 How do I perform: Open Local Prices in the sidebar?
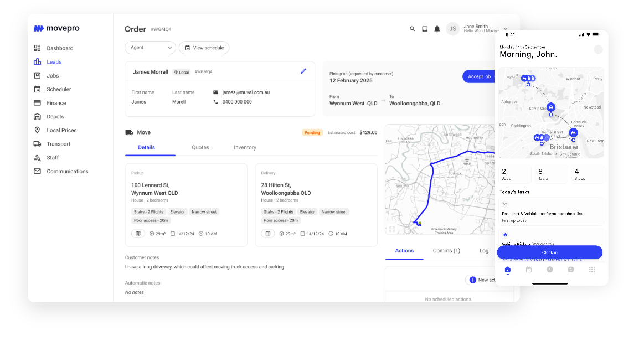55,130
